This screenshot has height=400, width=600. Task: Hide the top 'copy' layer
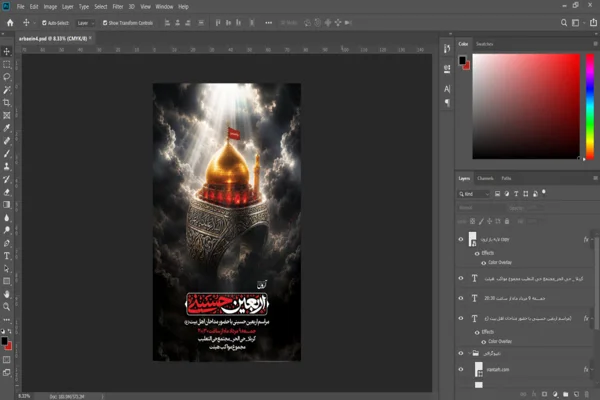[461, 239]
